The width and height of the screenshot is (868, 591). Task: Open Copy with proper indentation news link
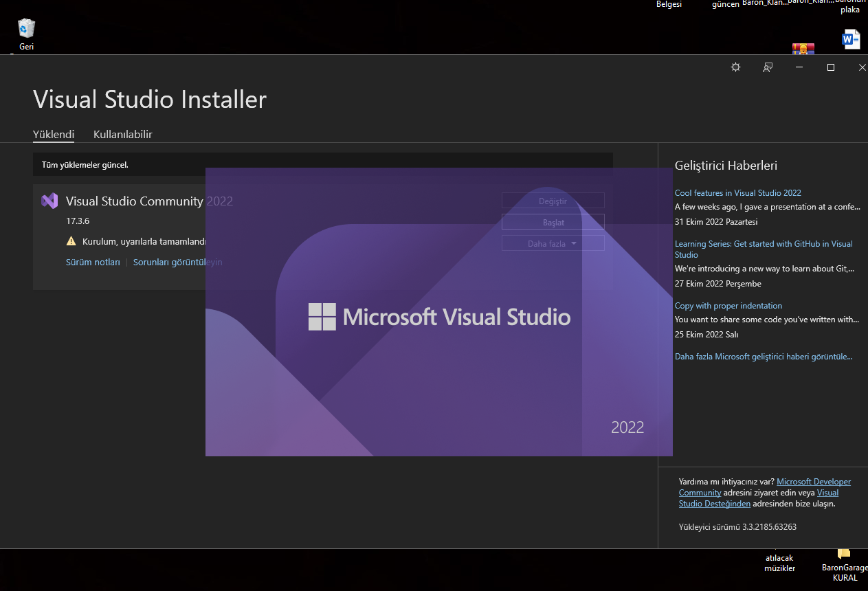click(x=728, y=306)
